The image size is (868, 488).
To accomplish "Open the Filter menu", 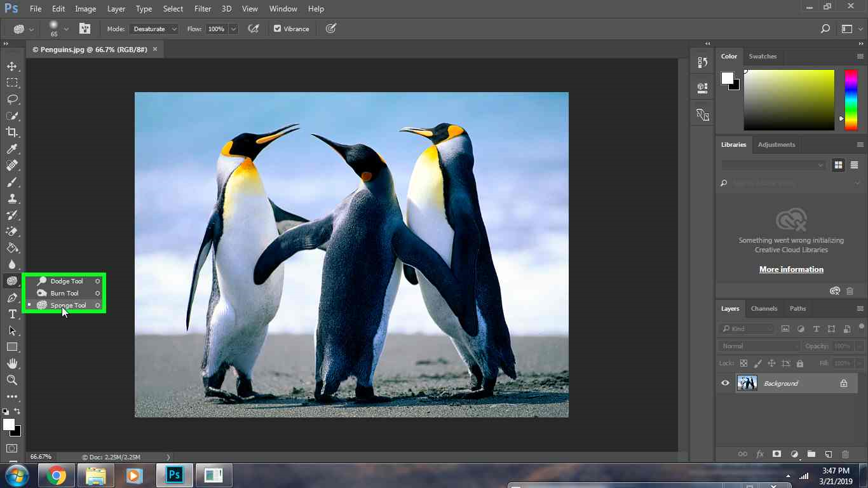I will 202,8.
